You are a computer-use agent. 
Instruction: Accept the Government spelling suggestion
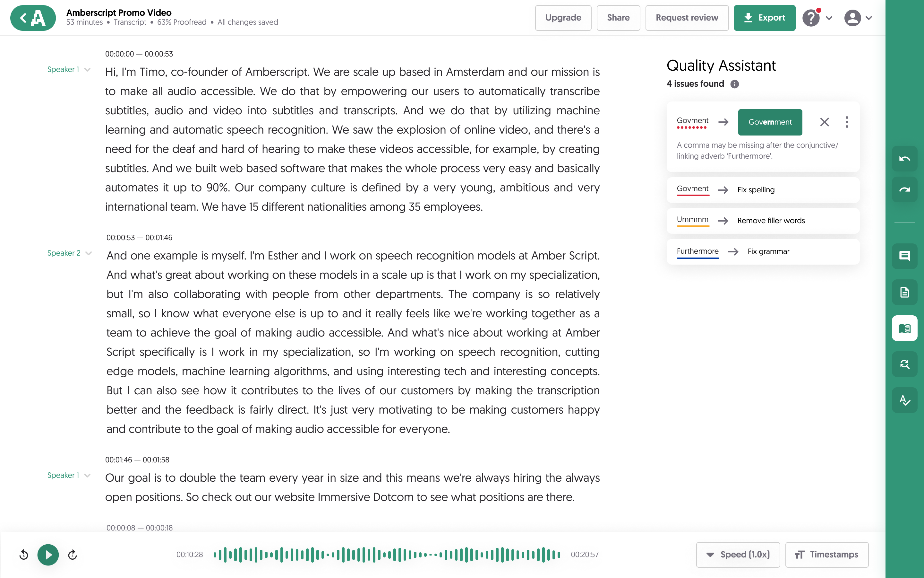(x=770, y=122)
